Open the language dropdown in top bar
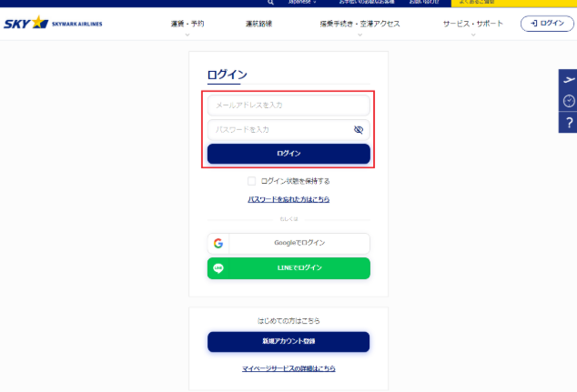Screen dimensions: 577x392 [x=302, y=2]
